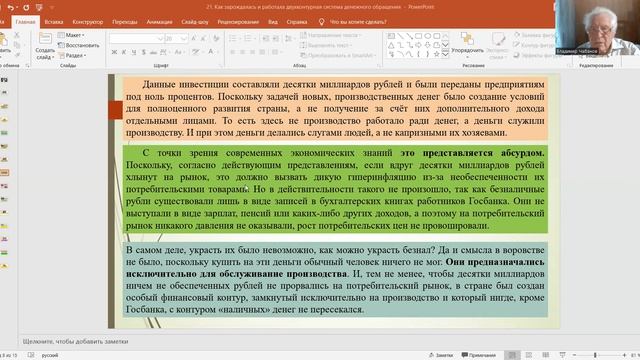640x360 pixels.
Task: Toggle strikethrough (abc) formatting
Action: click(153, 52)
